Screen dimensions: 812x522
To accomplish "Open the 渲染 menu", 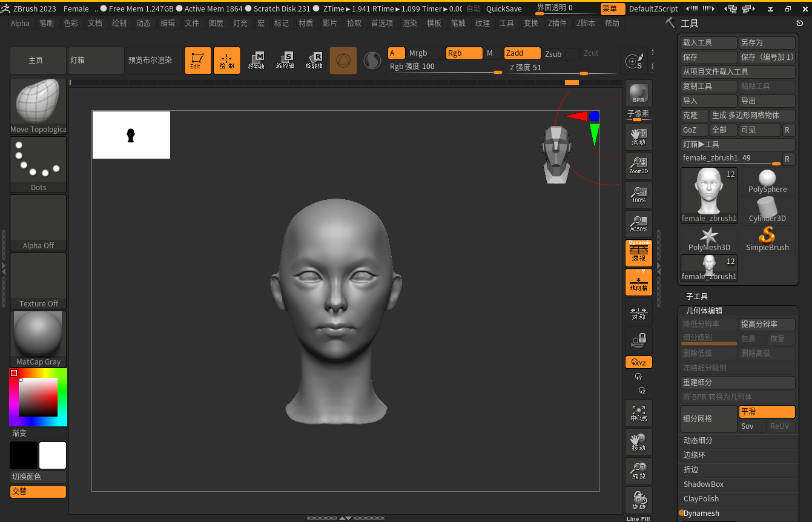I will pos(410,23).
